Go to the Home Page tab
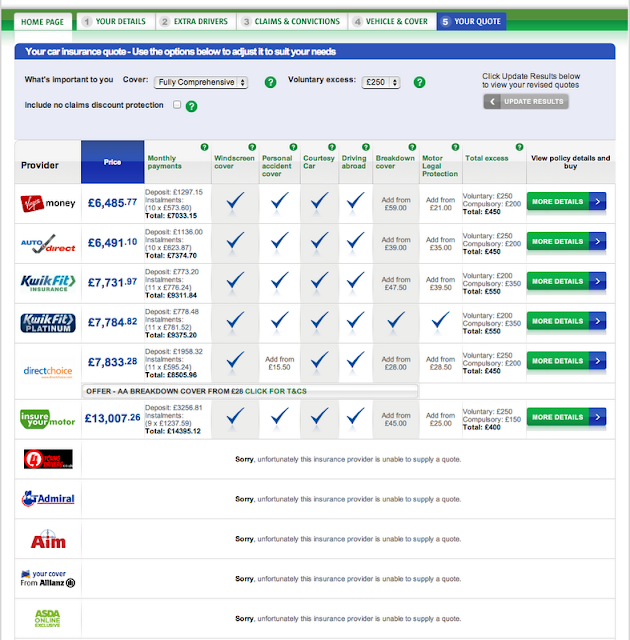The image size is (630, 640). [x=42, y=22]
